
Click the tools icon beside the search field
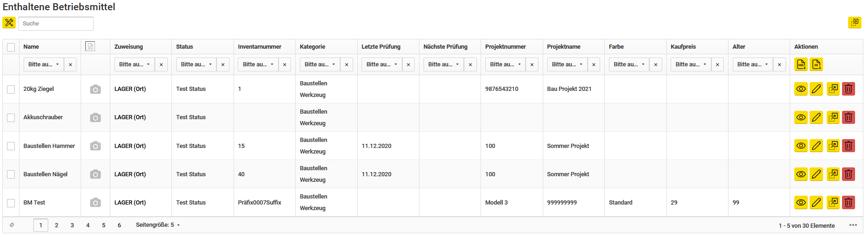[9, 23]
